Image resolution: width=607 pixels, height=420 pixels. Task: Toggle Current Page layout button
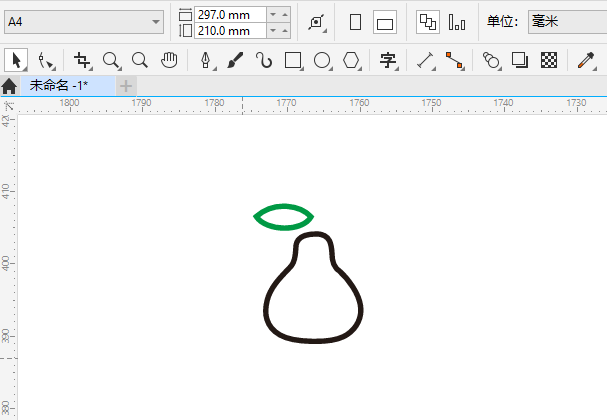click(457, 22)
